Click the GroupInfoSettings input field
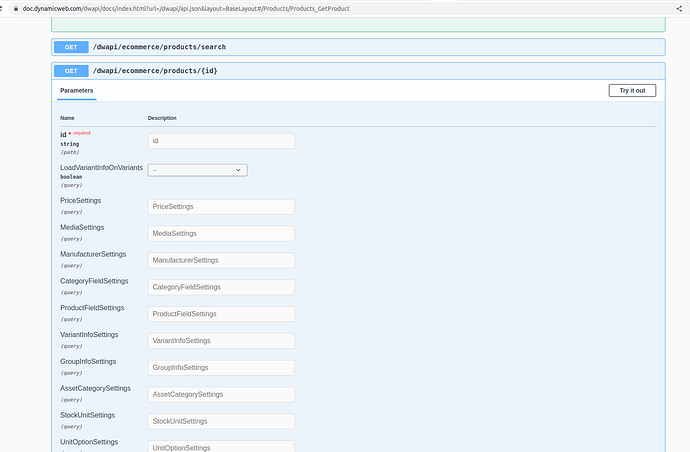 221,368
